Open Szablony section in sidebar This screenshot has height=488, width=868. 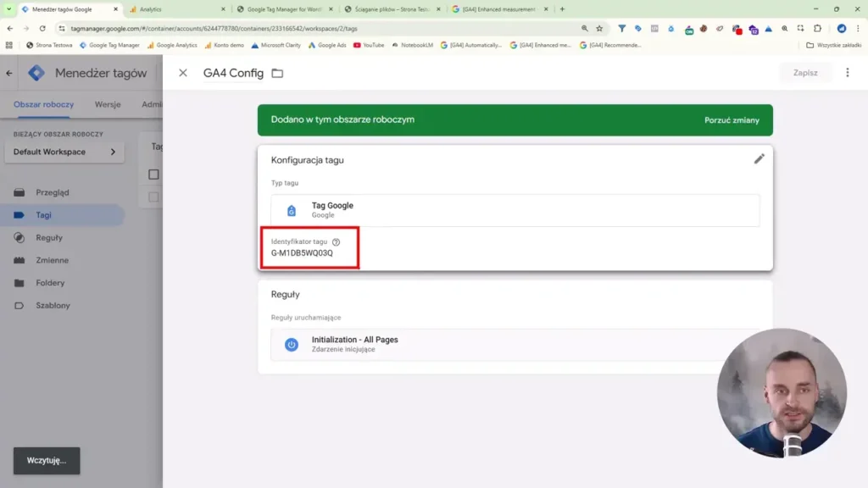(x=53, y=305)
